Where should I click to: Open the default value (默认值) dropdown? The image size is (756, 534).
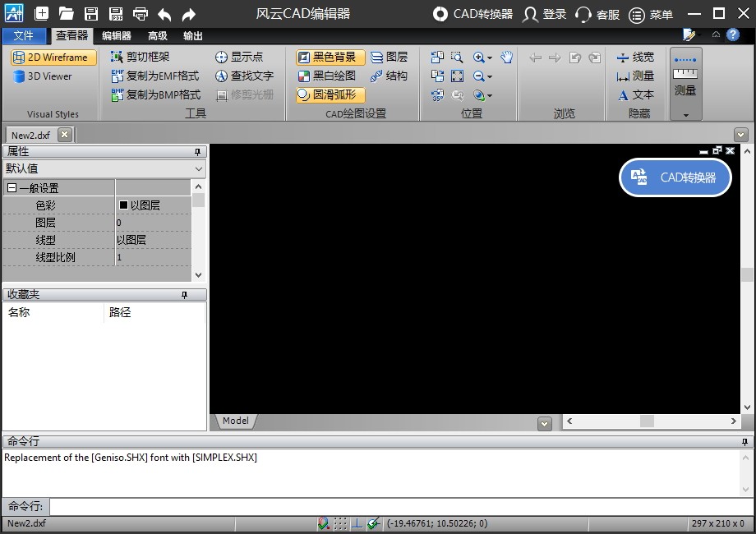click(199, 168)
